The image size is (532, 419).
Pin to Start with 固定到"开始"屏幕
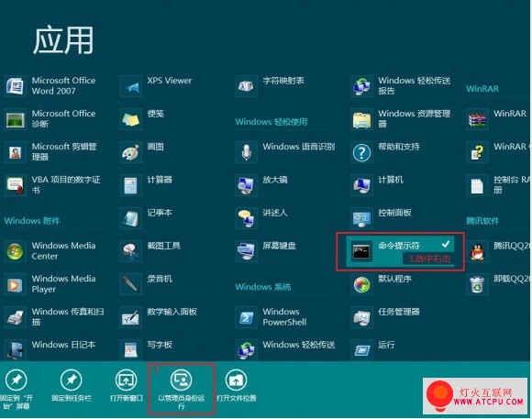(16, 389)
